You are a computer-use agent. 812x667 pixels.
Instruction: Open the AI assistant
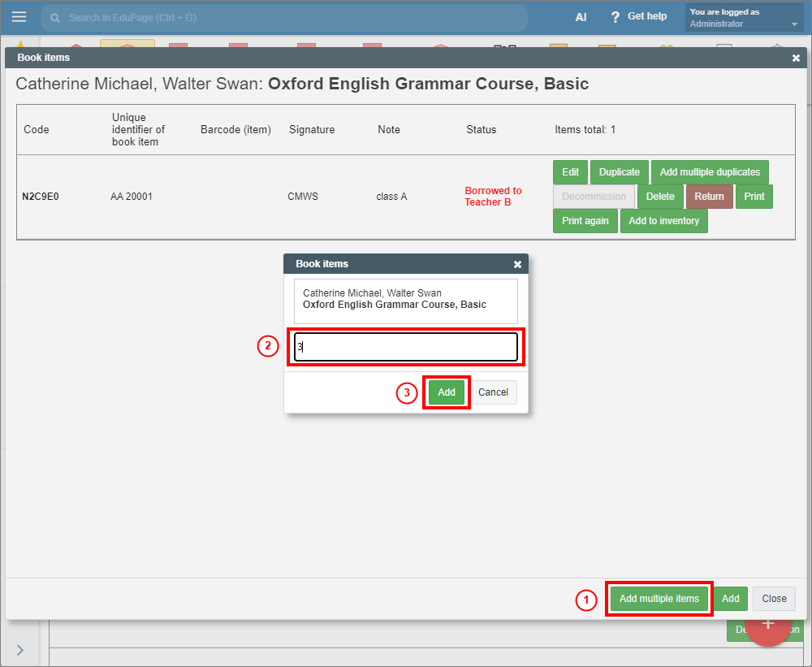581,17
